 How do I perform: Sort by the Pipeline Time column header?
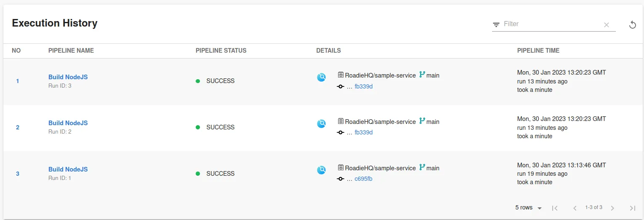click(538, 51)
